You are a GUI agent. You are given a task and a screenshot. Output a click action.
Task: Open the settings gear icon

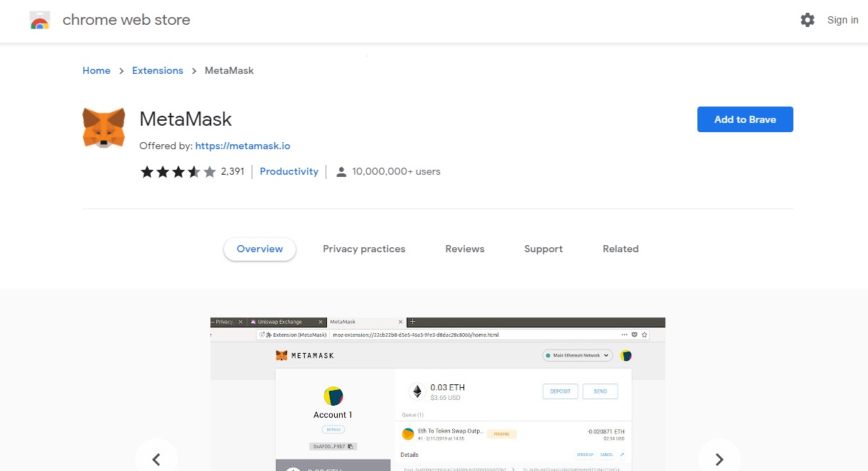tap(808, 20)
